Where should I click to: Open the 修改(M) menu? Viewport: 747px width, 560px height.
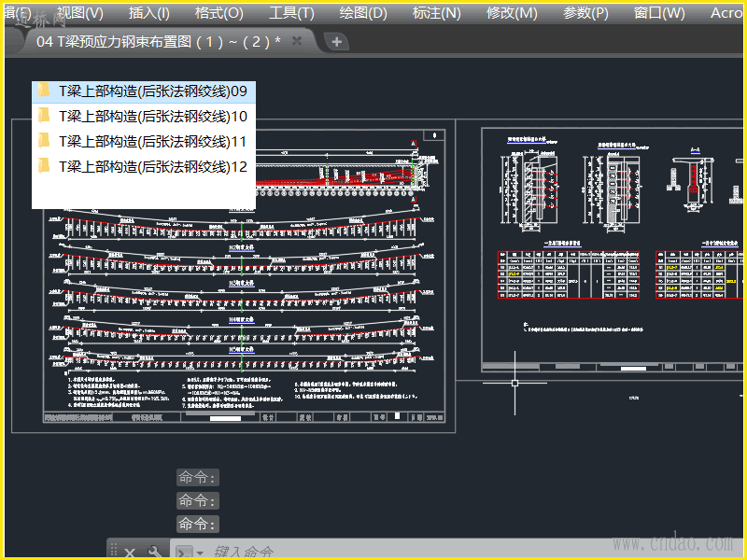tap(512, 13)
